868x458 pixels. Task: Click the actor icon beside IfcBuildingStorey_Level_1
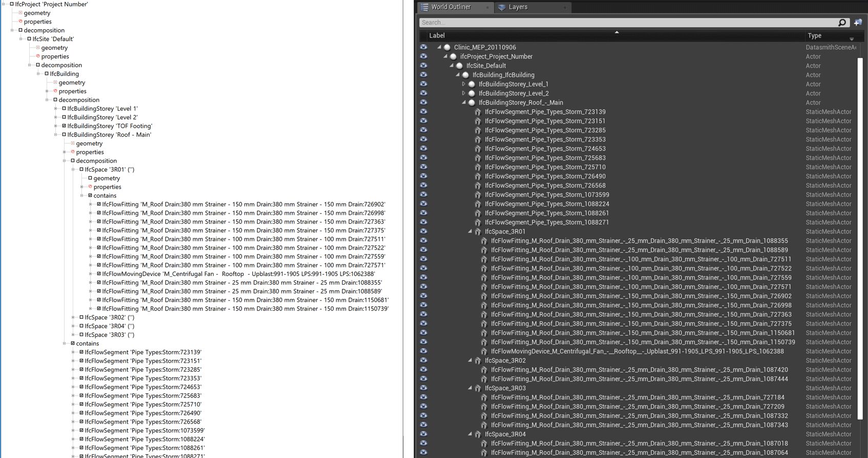coord(472,84)
